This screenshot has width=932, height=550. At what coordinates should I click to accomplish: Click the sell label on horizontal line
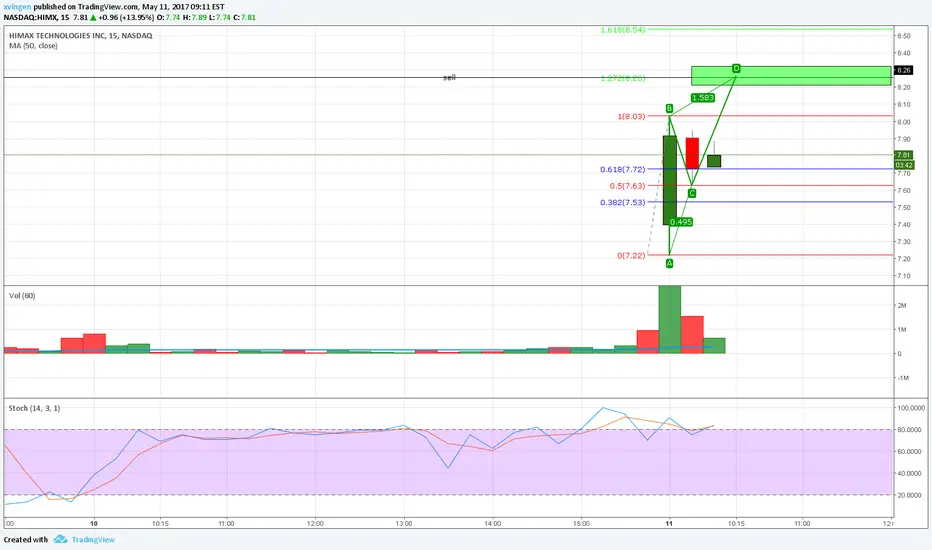coord(449,78)
